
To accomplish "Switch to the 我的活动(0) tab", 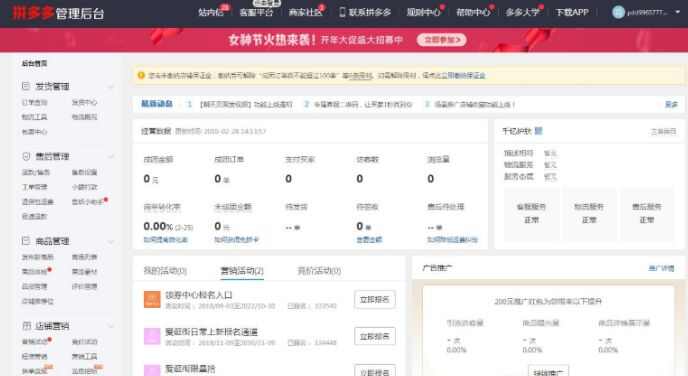I will 165,271.
